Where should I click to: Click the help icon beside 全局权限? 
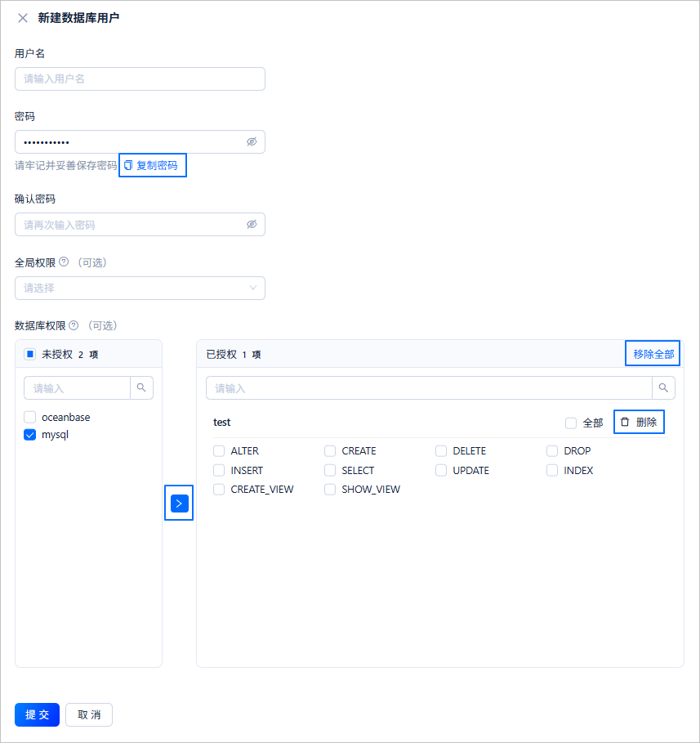[x=64, y=262]
